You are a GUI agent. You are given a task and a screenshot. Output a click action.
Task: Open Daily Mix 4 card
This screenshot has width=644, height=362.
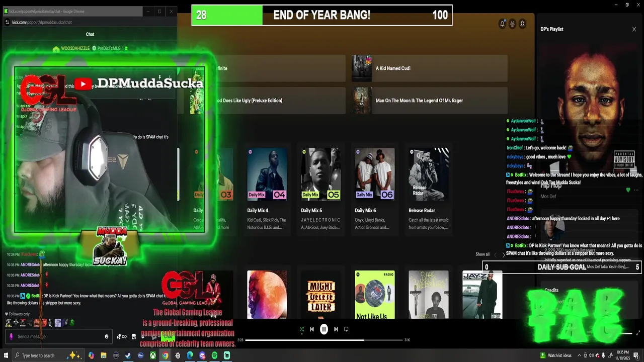tap(267, 189)
